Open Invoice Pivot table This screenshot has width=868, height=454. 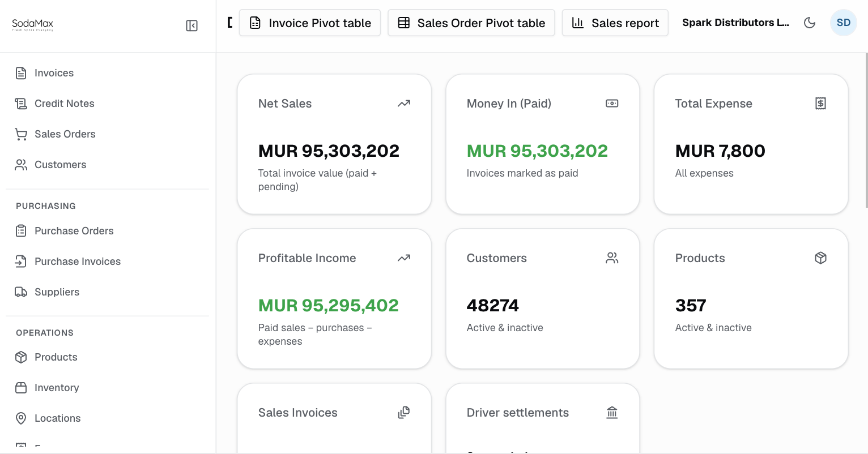tap(310, 23)
